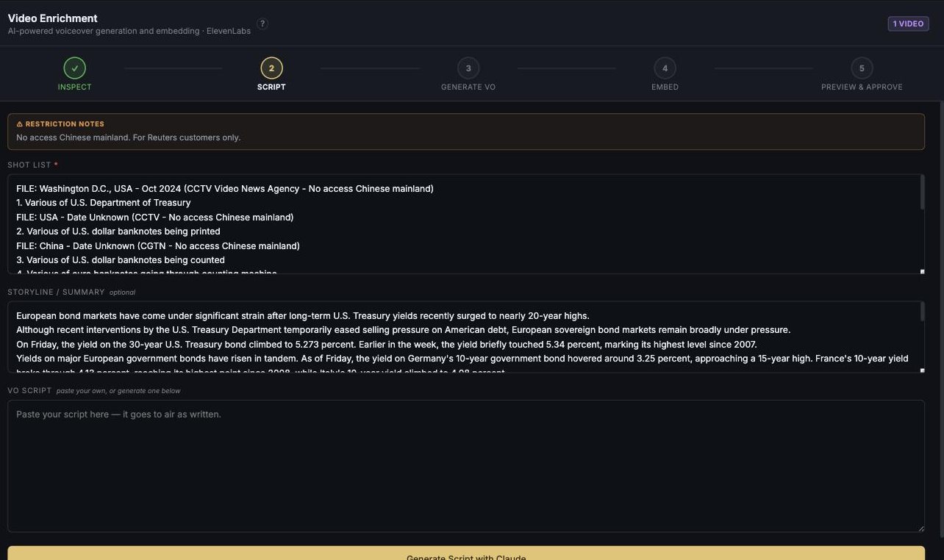Click "FILE: Washington D.C., USA - Oct 2024" line

coord(225,189)
